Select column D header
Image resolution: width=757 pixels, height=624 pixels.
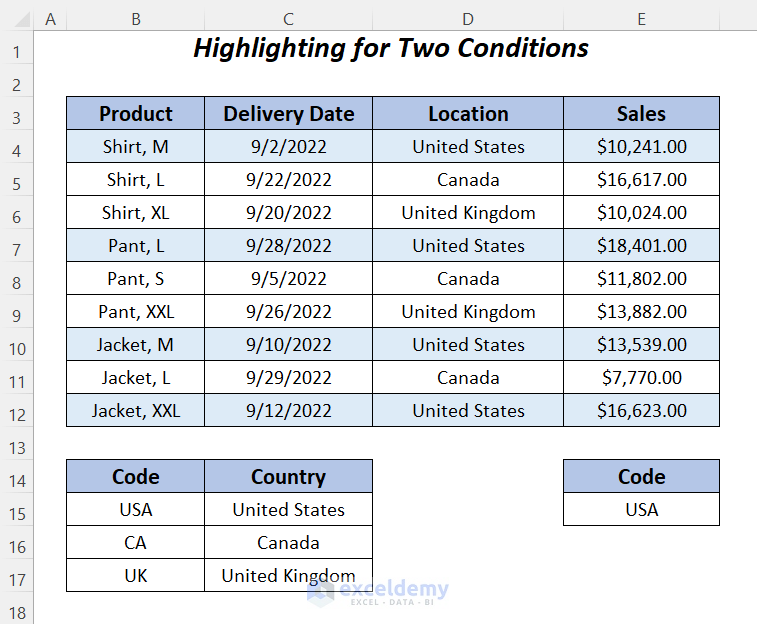click(x=468, y=18)
